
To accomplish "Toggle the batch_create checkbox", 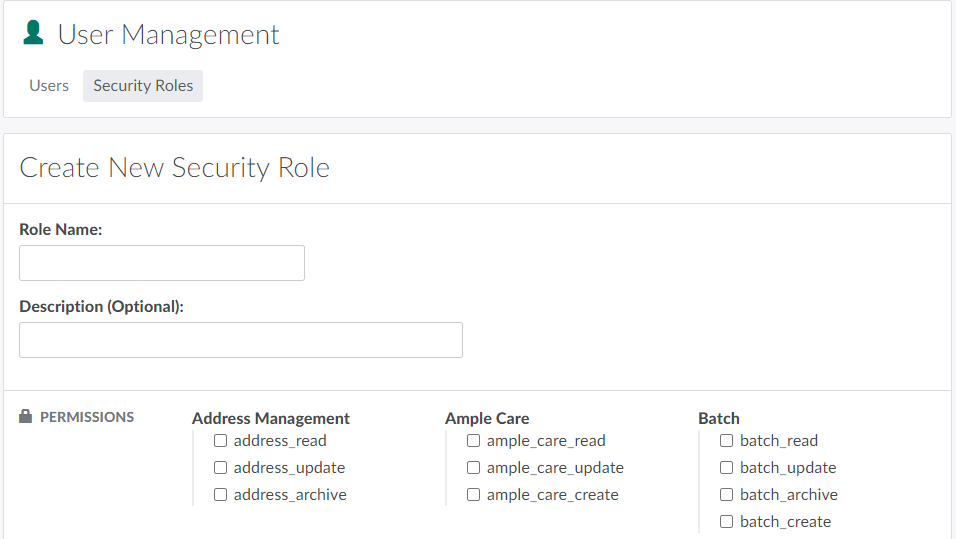I will (727, 522).
